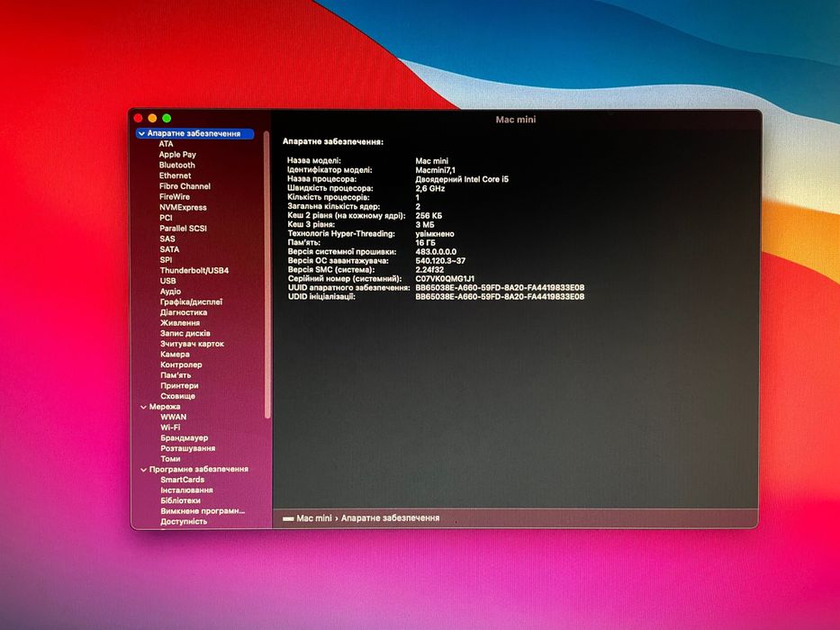The image size is (840, 630).
Task: Select SmartCards entry
Action: click(x=183, y=480)
